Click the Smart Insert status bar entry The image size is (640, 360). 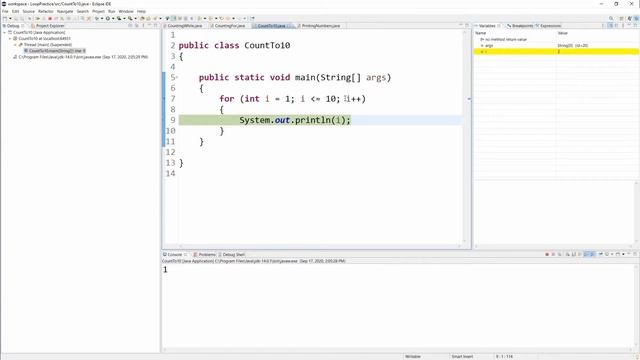(x=462, y=356)
